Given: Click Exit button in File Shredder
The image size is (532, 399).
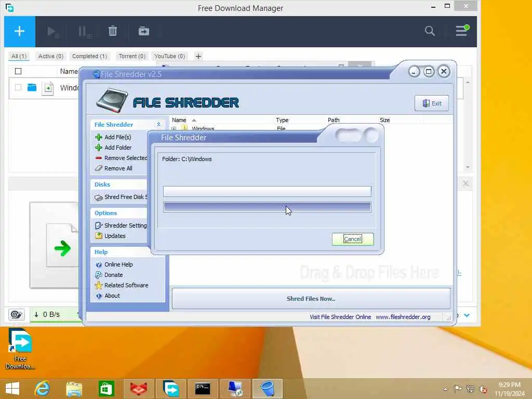Looking at the screenshot, I should 432,103.
